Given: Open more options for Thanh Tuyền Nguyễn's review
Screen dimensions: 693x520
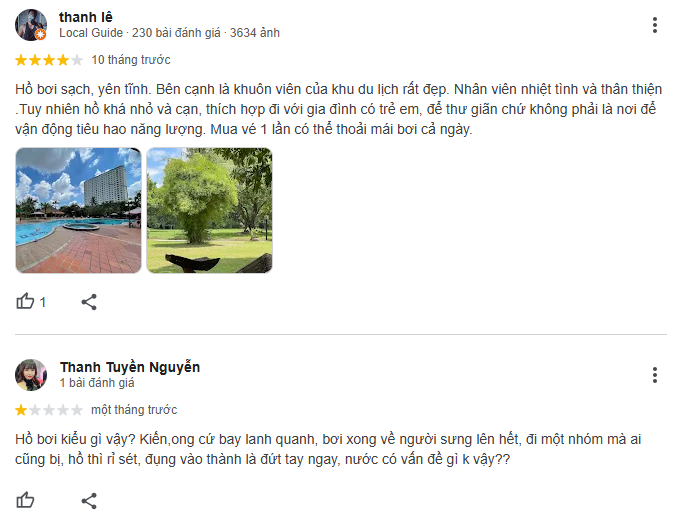Looking at the screenshot, I should point(655,375).
